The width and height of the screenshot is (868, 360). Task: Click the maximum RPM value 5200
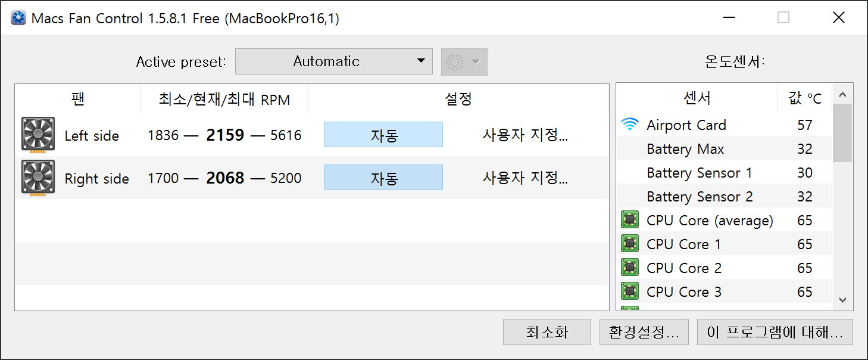coord(286,178)
